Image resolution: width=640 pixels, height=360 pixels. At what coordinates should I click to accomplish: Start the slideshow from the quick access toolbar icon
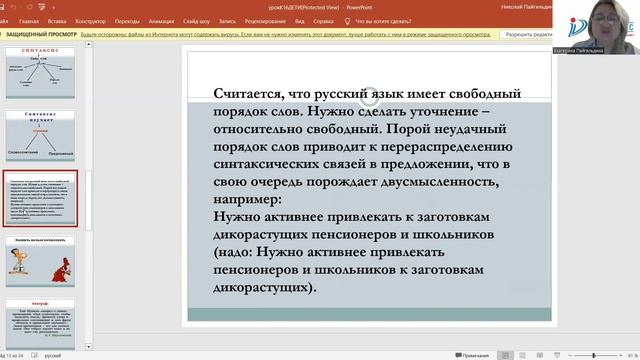[42, 7]
